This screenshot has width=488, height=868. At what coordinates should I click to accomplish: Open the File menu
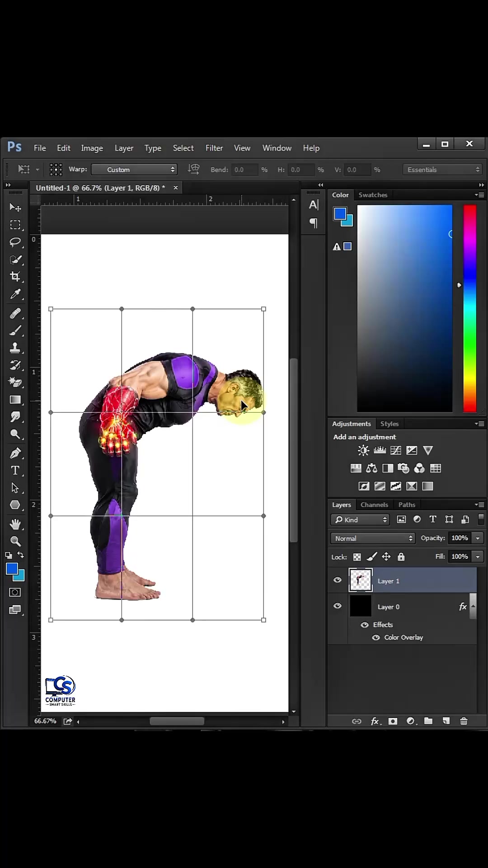click(40, 148)
